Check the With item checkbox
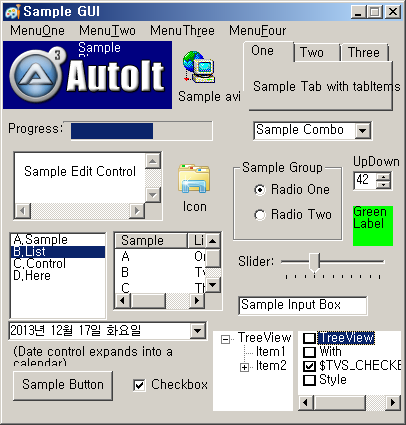 [309, 352]
